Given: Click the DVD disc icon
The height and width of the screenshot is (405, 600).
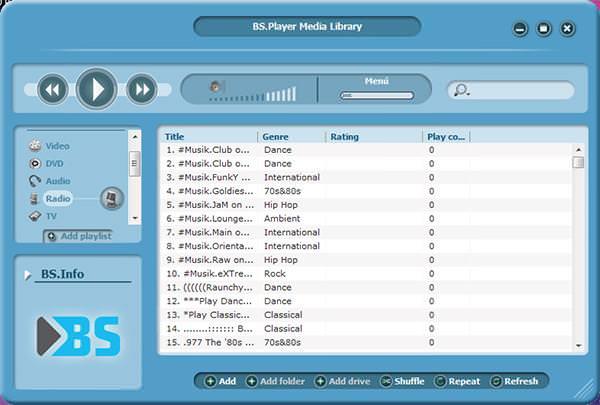Looking at the screenshot, I should click(35, 164).
